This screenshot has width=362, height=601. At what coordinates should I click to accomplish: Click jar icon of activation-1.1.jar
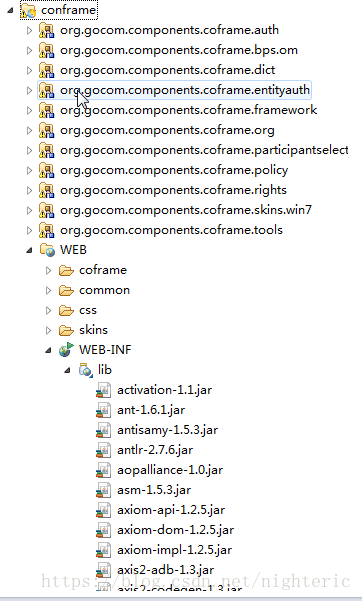pos(104,390)
